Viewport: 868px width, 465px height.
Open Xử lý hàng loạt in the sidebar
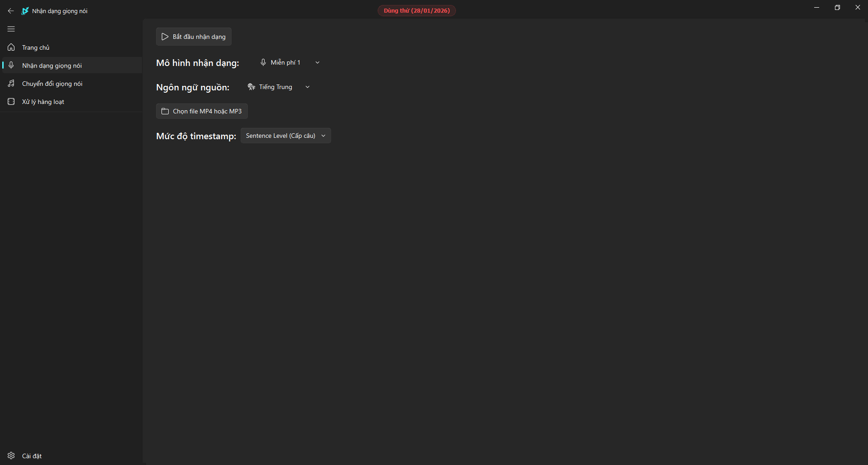[x=43, y=102]
